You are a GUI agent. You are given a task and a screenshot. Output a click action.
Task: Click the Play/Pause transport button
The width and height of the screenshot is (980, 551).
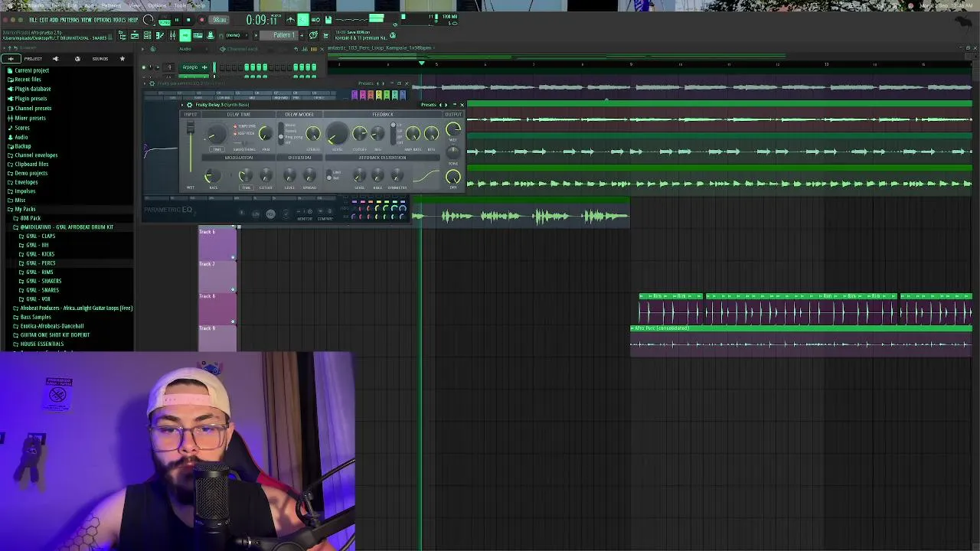click(177, 20)
